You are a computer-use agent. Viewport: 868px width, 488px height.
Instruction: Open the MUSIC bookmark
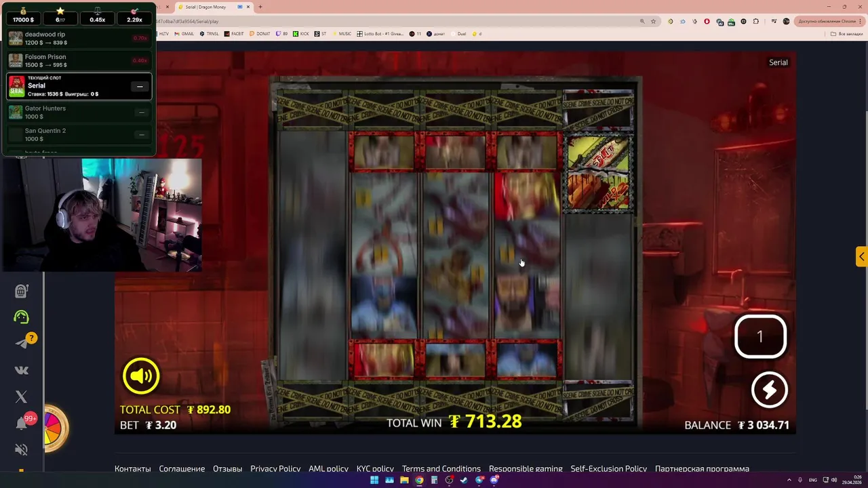342,33
